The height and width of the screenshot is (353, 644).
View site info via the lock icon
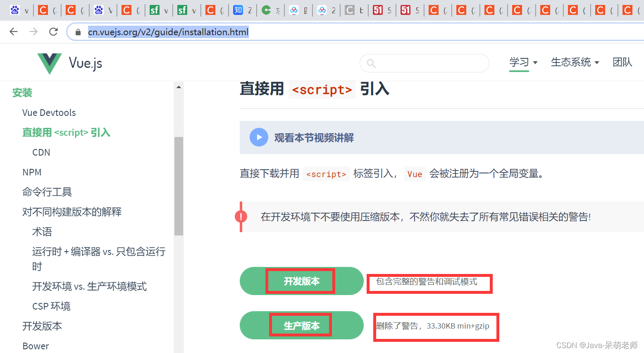click(77, 32)
